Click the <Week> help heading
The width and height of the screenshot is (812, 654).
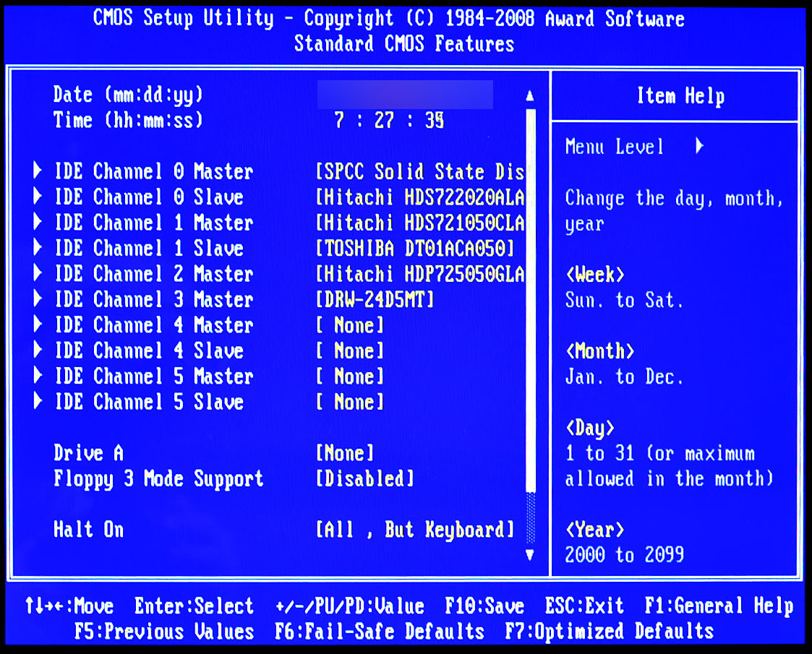point(595,274)
